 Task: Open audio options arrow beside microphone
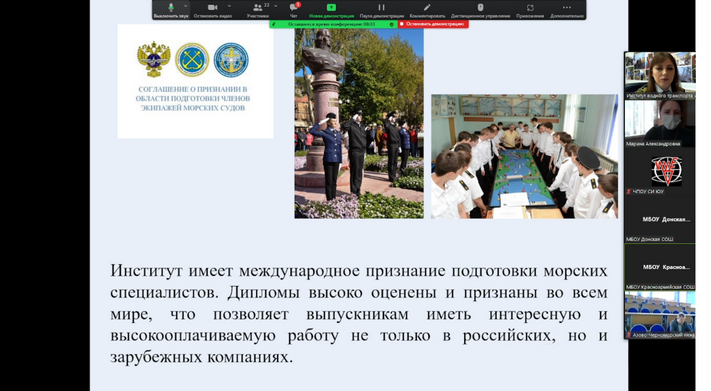tap(185, 6)
